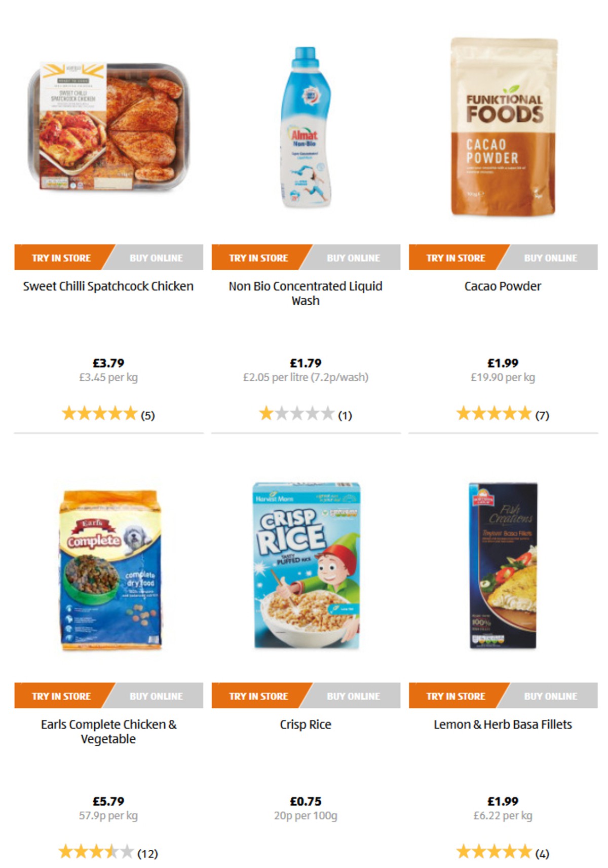Open the Crisp Rice product page
Image resolution: width=608 pixels, height=868 pixels.
[304, 725]
